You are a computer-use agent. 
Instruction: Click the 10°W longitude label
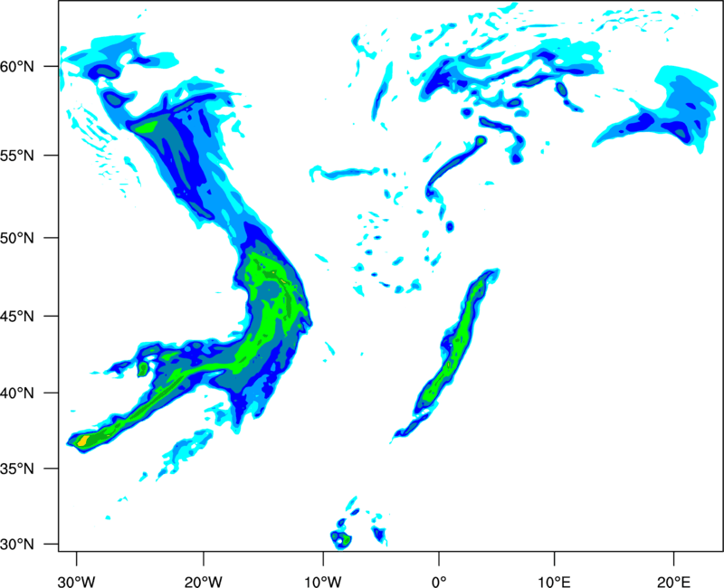(322, 582)
